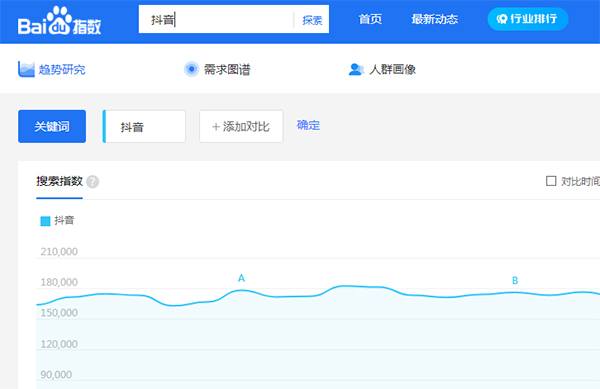Open the 首页 navigation link
This screenshot has width=600, height=389.
click(370, 19)
